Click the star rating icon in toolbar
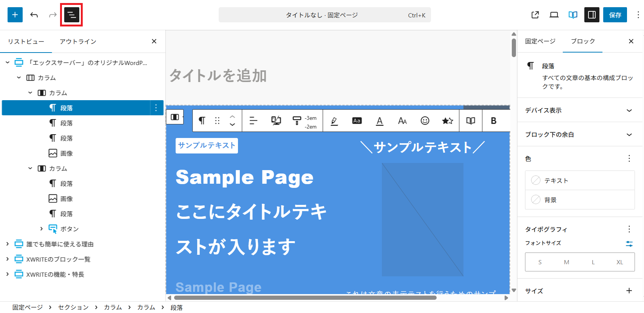The image size is (644, 313). (x=447, y=121)
